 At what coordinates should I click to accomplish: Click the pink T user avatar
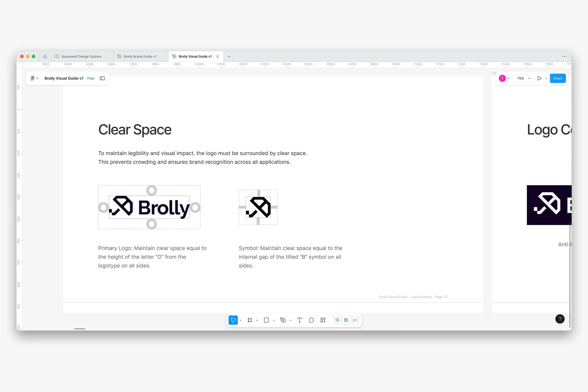coord(503,78)
